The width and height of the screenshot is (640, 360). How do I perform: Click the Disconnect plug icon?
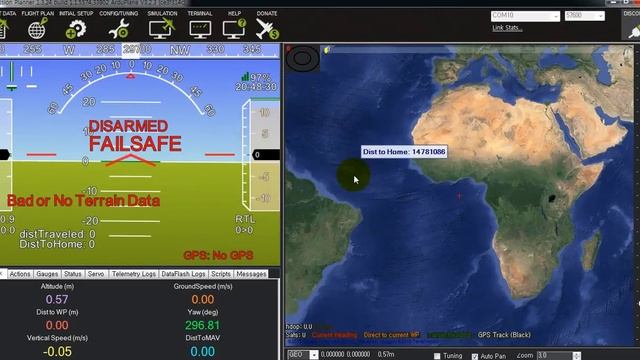(x=634, y=31)
